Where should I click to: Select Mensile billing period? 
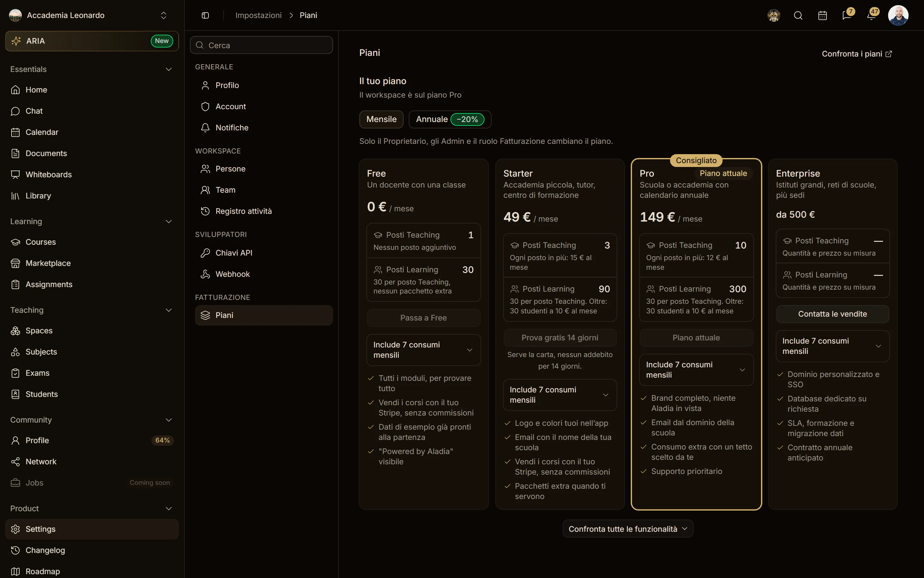(381, 119)
